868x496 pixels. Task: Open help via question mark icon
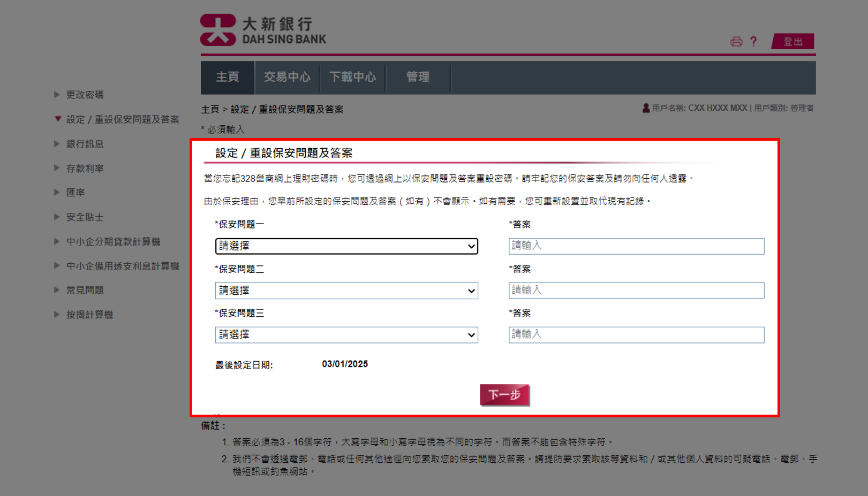(x=753, y=42)
